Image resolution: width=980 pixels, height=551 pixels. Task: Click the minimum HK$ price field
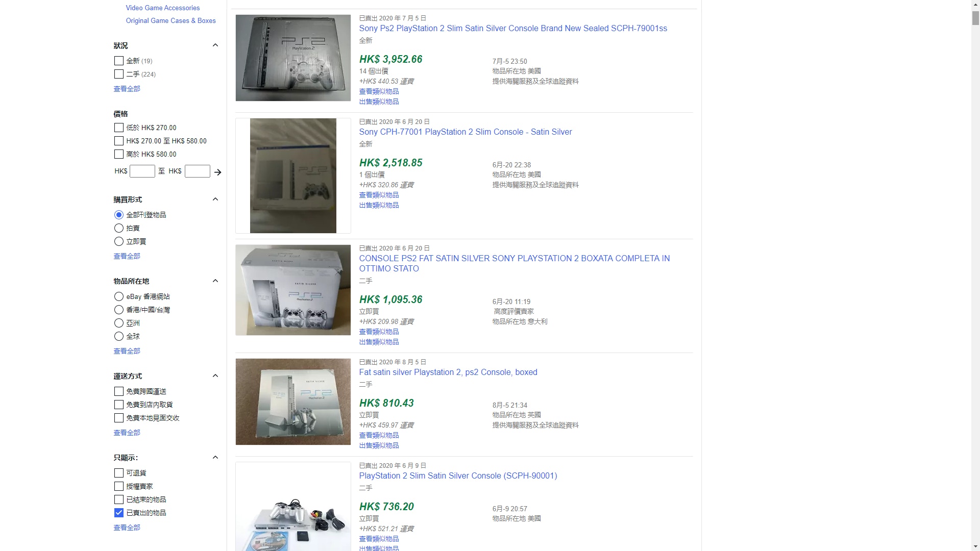(142, 171)
